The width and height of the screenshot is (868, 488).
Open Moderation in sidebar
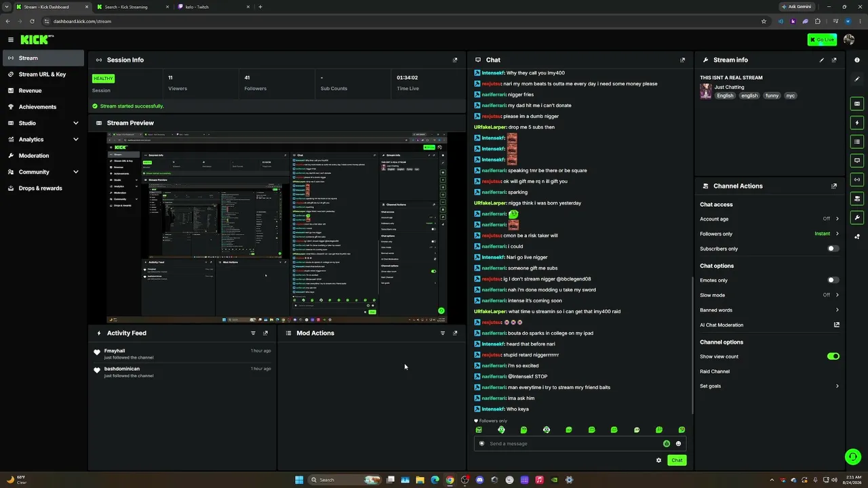[x=43, y=156]
